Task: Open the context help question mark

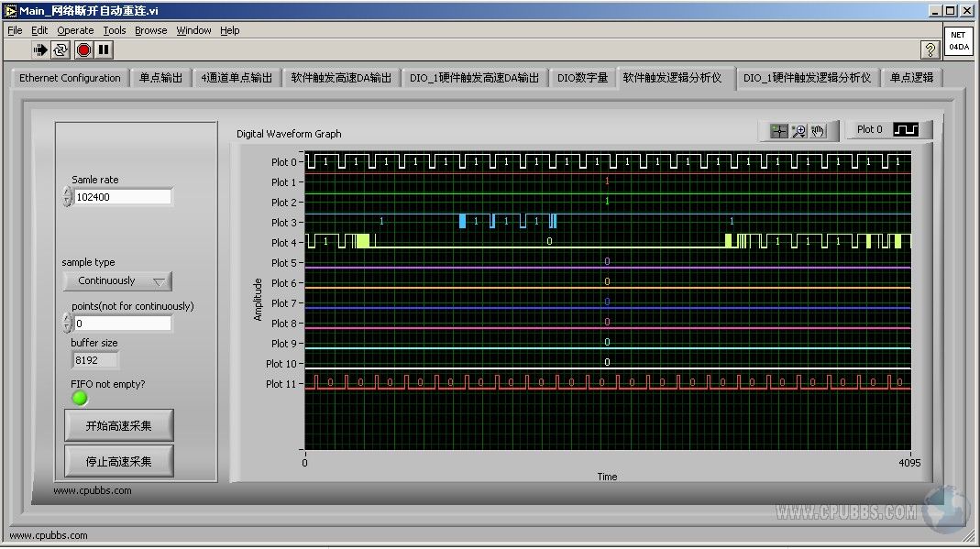Action: tap(930, 49)
